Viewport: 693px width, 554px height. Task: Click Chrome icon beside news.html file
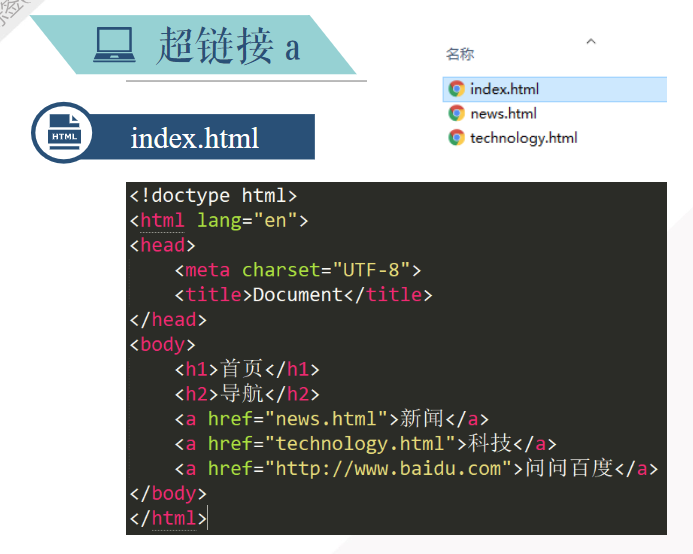(x=457, y=113)
